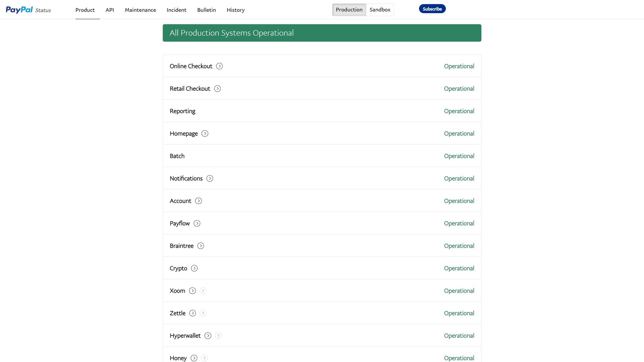
Task: Open the Notifications chevron icon
Action: [x=210, y=178]
